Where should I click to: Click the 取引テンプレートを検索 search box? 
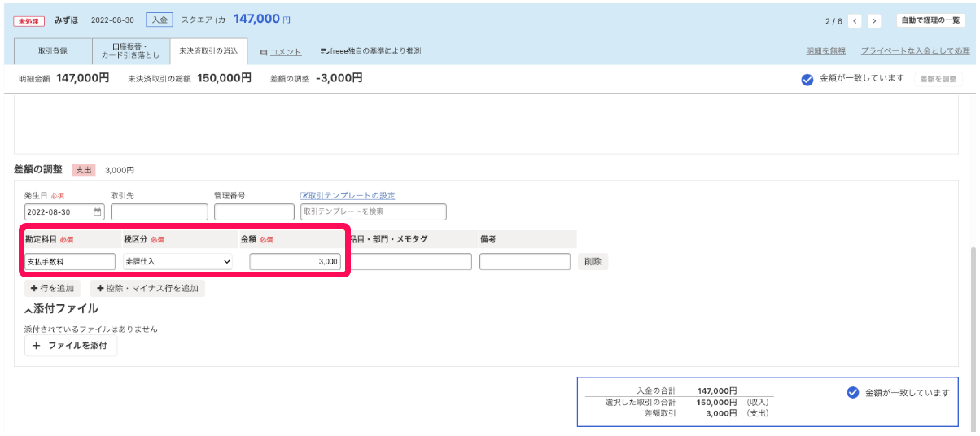(374, 212)
